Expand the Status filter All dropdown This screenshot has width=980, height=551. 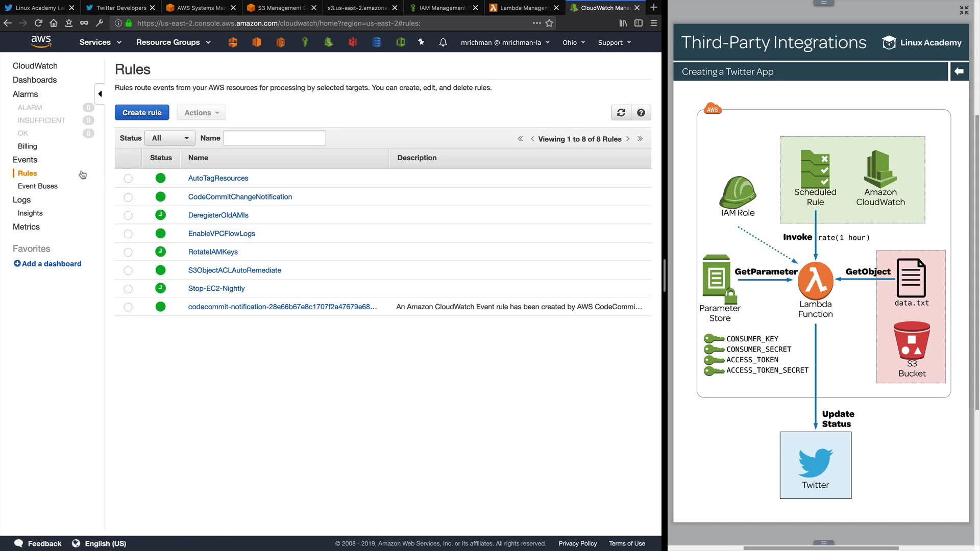[170, 138]
